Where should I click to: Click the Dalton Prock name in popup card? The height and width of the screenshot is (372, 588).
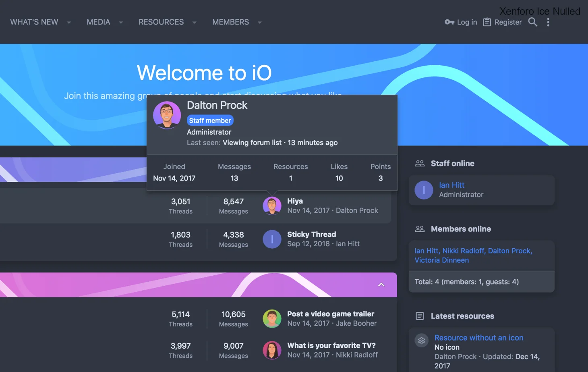pos(217,105)
